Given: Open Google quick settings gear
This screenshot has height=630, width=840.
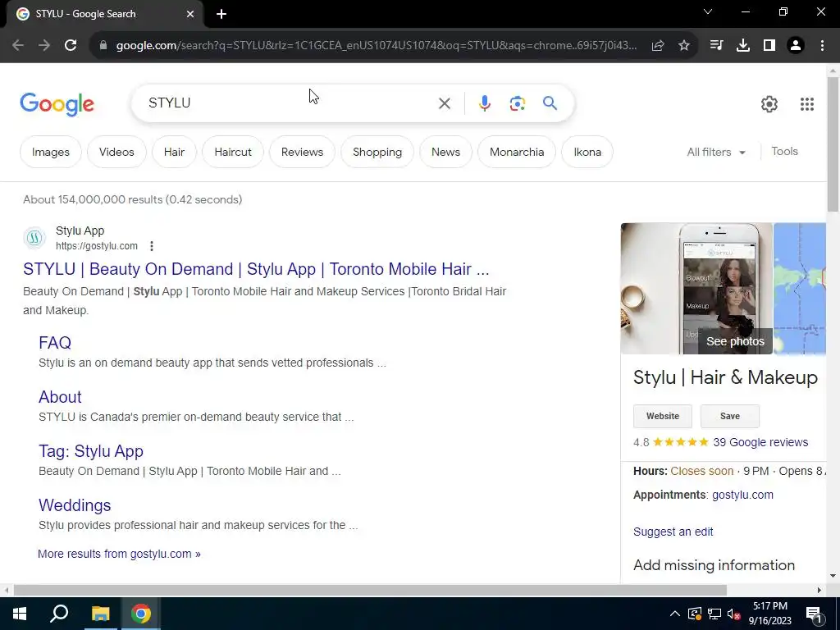Looking at the screenshot, I should point(769,104).
